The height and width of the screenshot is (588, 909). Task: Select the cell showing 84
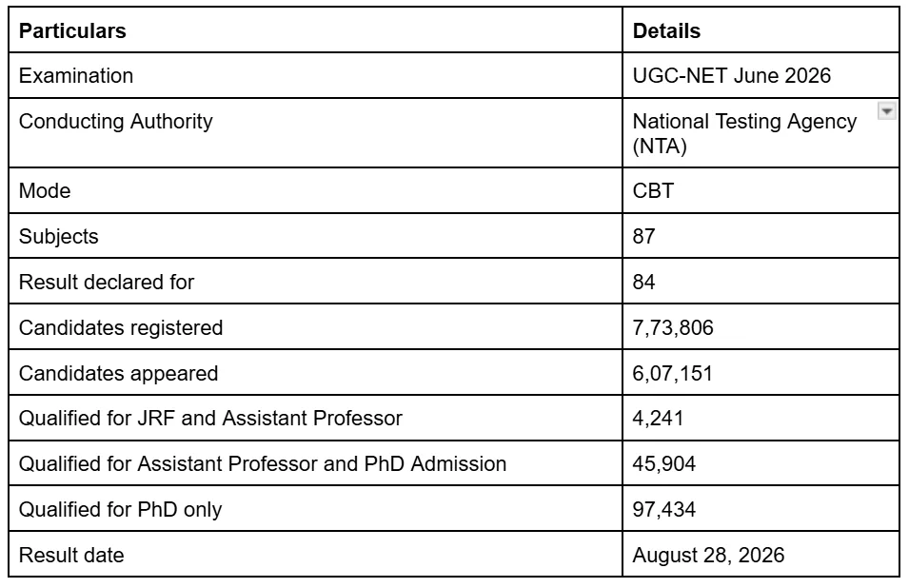[761, 282]
